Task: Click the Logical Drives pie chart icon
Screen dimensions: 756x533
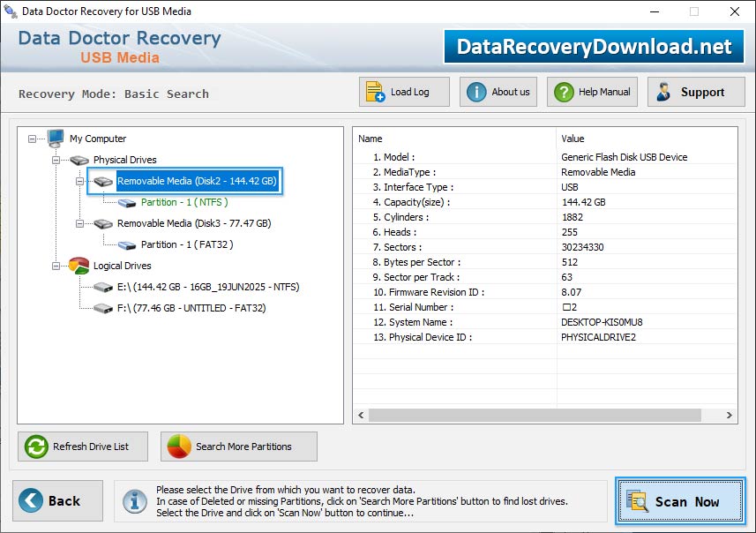Action: (79, 266)
